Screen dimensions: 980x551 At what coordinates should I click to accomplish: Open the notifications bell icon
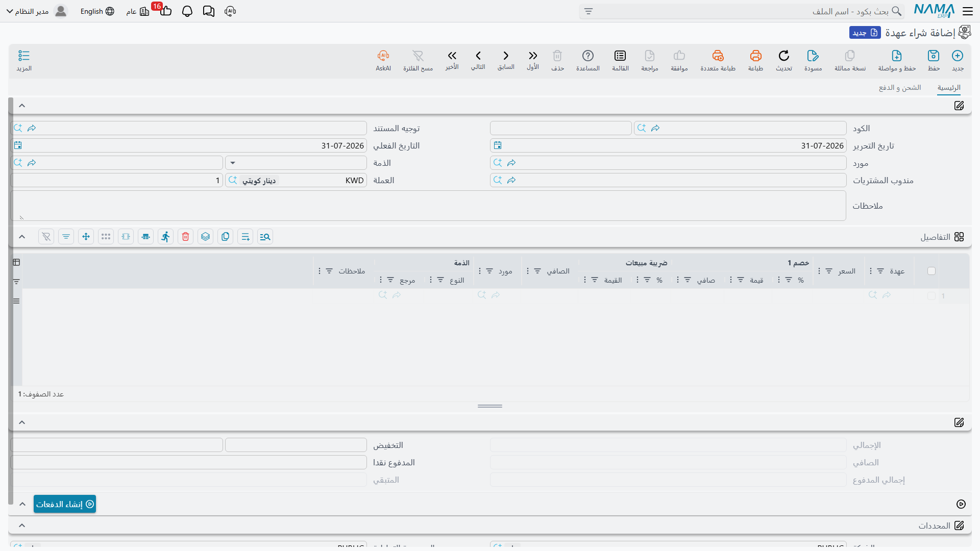(187, 11)
